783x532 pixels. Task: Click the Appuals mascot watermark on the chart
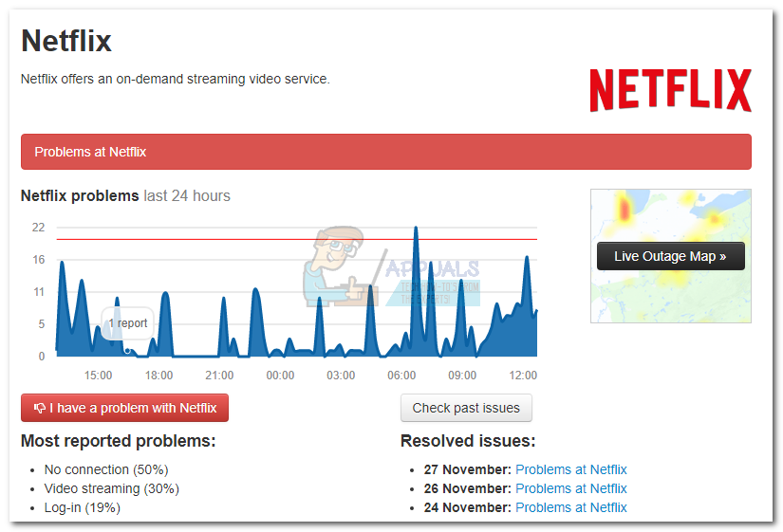tap(335, 267)
